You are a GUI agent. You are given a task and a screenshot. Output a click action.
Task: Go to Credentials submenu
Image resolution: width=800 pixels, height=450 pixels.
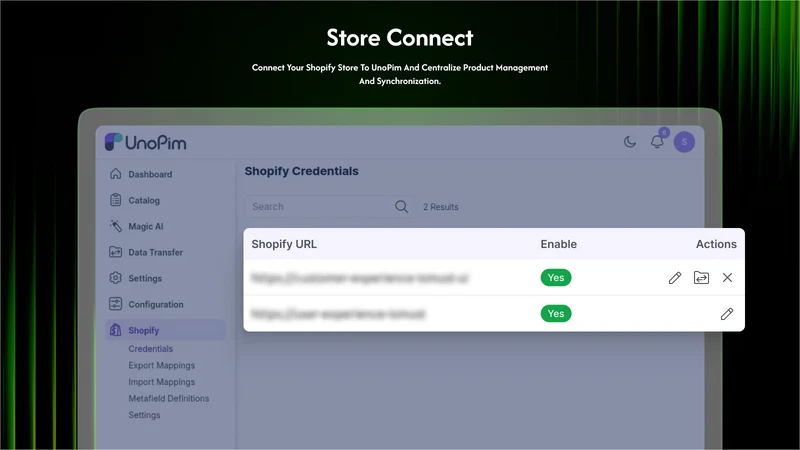tap(151, 349)
